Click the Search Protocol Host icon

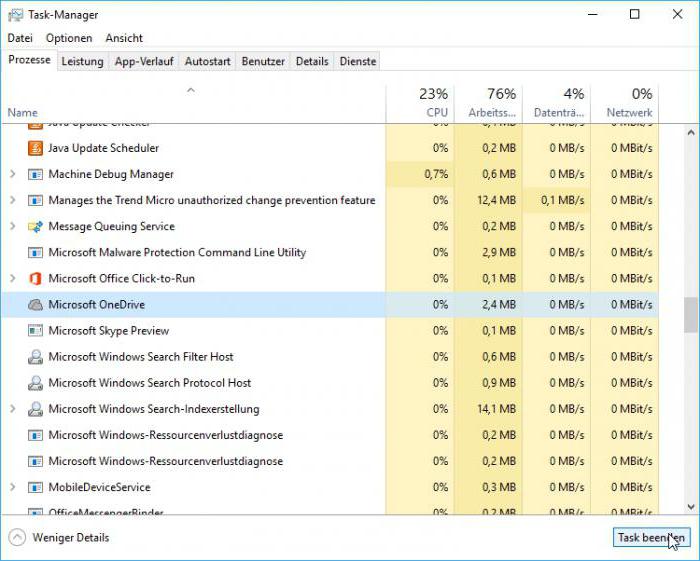pyautogui.click(x=35, y=383)
